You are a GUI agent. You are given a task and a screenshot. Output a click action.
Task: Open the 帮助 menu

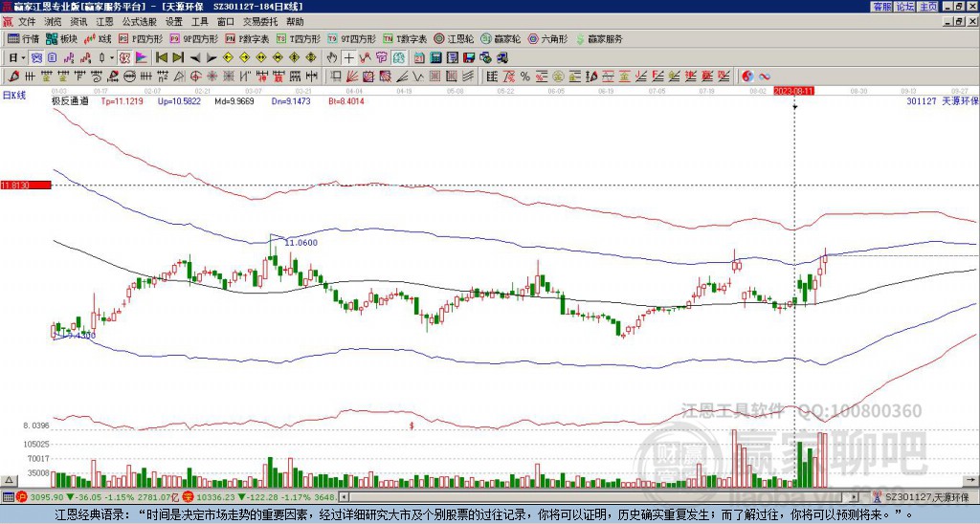point(295,22)
